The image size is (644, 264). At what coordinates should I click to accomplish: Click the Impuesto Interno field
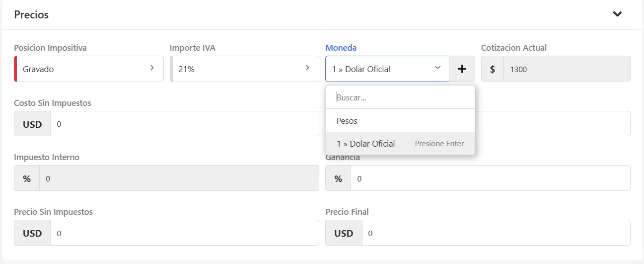(x=179, y=178)
